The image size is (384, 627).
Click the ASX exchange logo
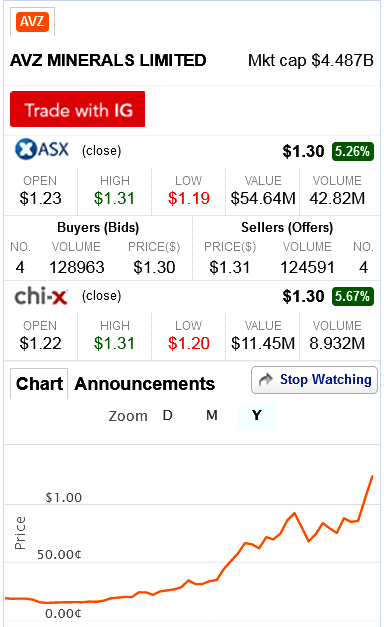(x=42, y=149)
